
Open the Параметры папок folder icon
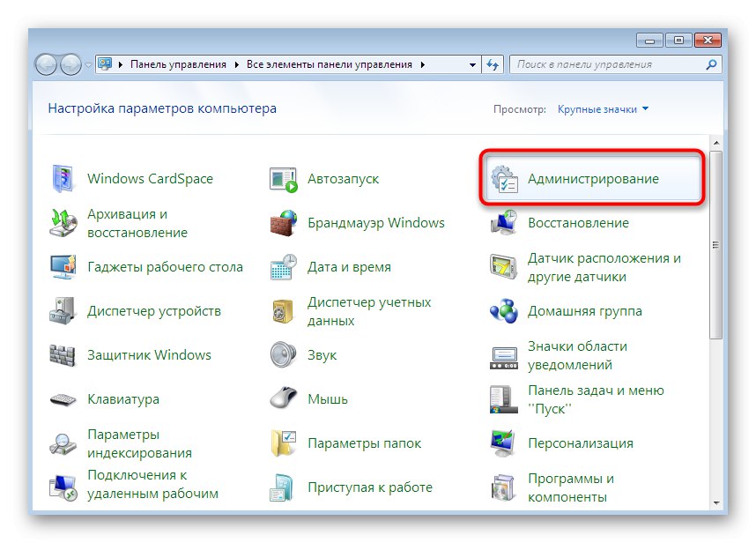[x=284, y=443]
